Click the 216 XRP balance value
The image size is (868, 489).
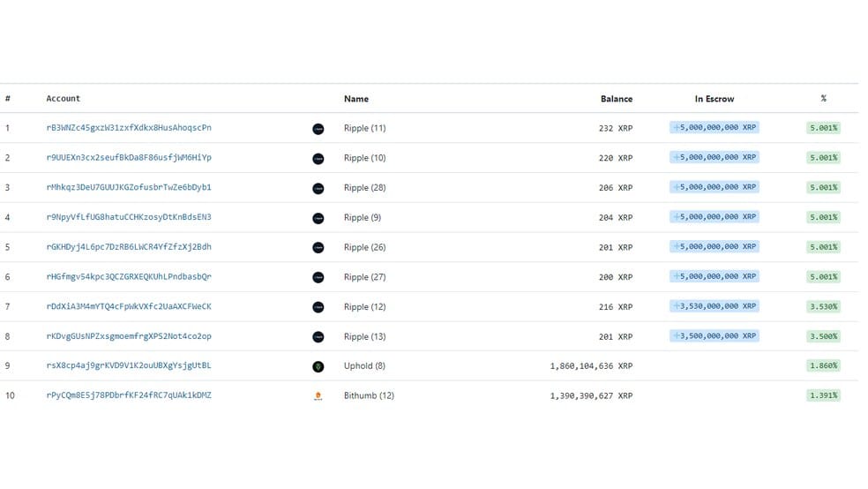pyautogui.click(x=616, y=307)
